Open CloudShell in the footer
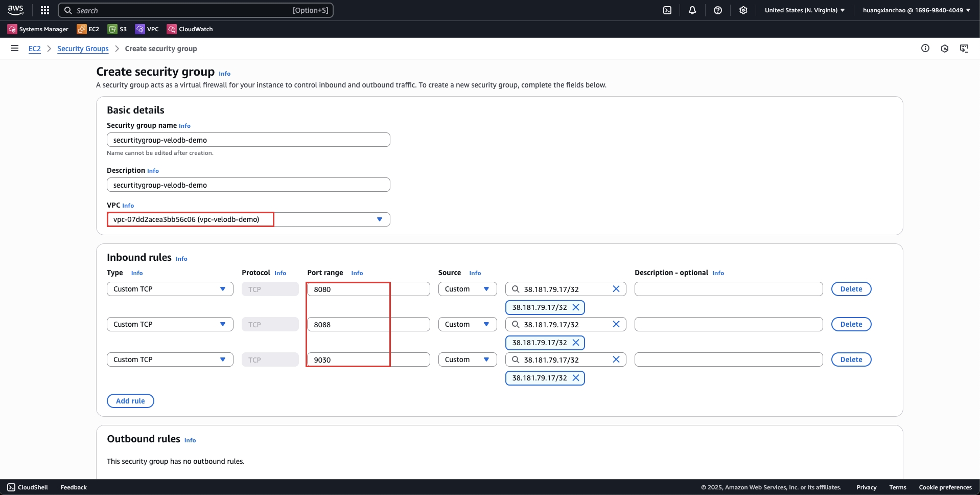Image resolution: width=980 pixels, height=495 pixels. pos(28,487)
